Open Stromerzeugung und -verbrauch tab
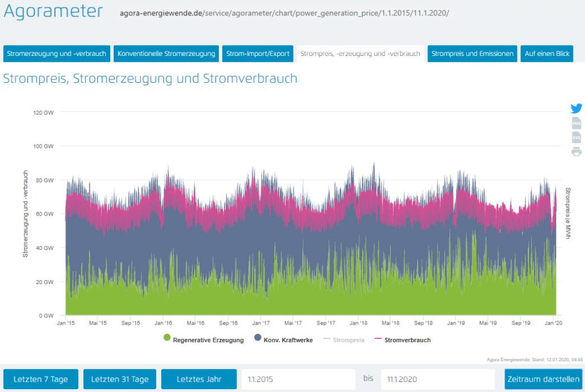 [x=57, y=54]
